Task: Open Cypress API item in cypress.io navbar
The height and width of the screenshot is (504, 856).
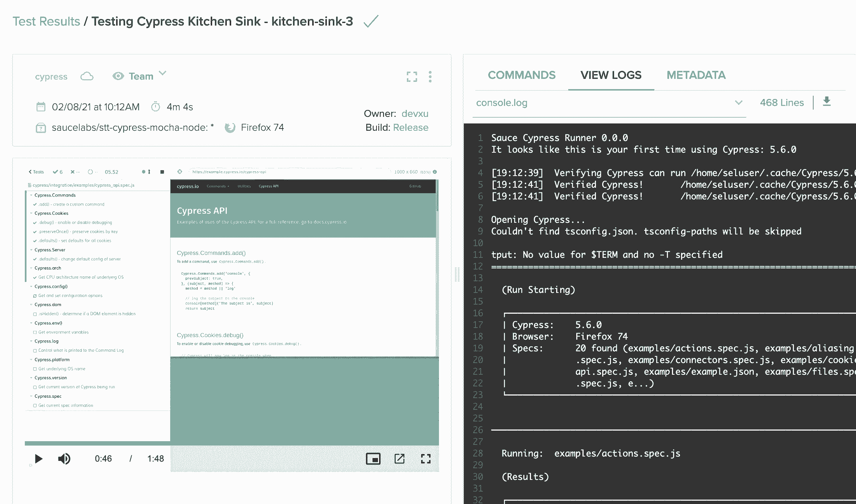Action: pos(268,186)
